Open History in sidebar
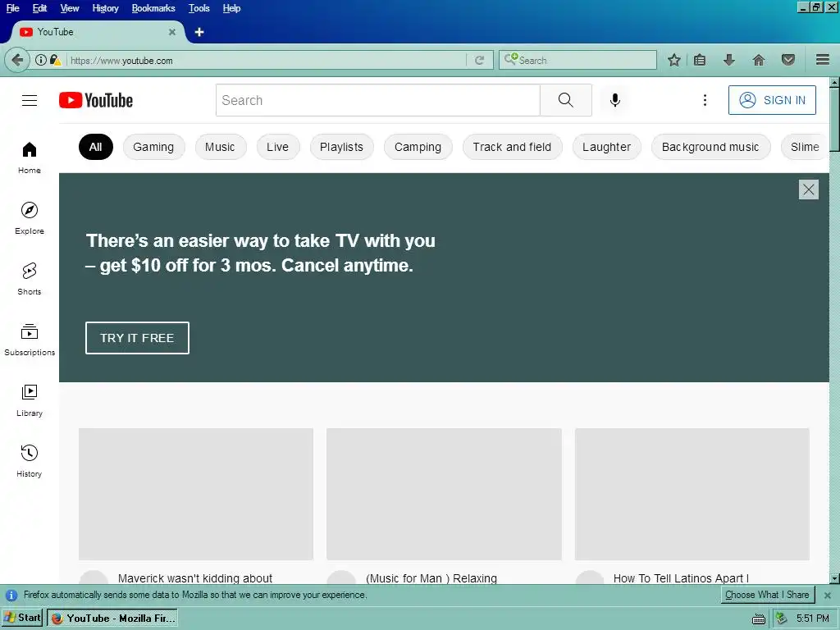The height and width of the screenshot is (630, 840). point(30,461)
